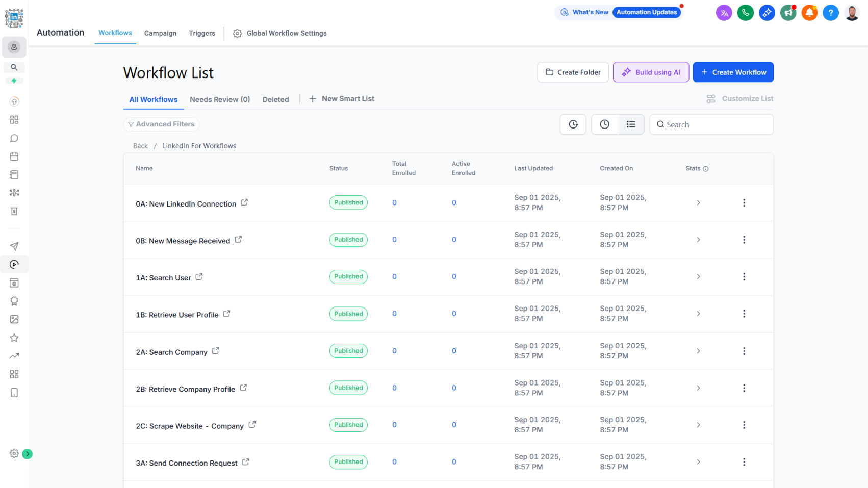Click the Automation Updates pill in the header
The width and height of the screenshot is (868, 488).
[x=647, y=12]
